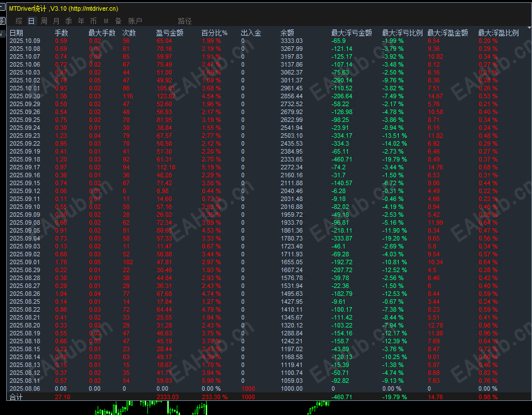Open quarterly (季) statistics
532x415 pixels.
click(68, 20)
